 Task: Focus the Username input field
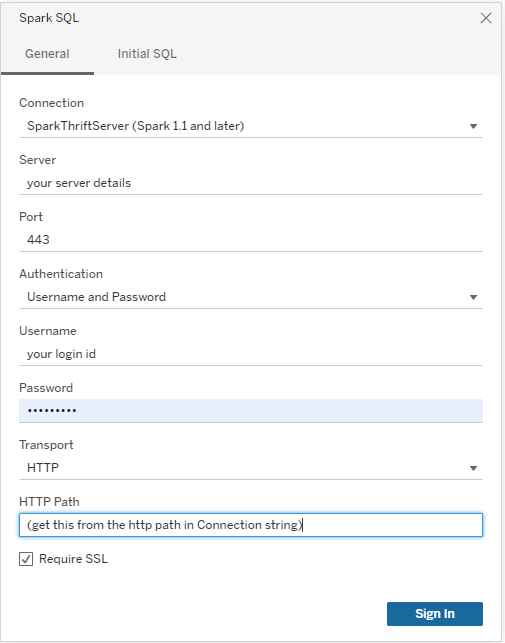pyautogui.click(x=251, y=354)
